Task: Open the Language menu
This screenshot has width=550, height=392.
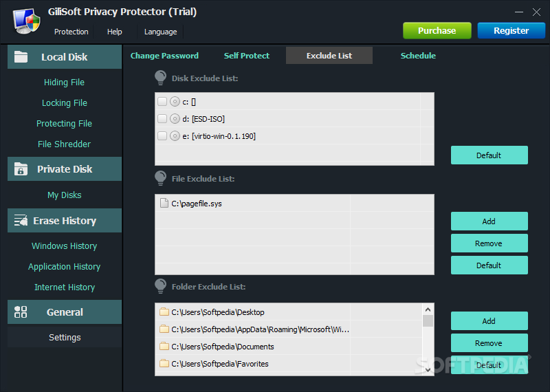Action: (160, 32)
